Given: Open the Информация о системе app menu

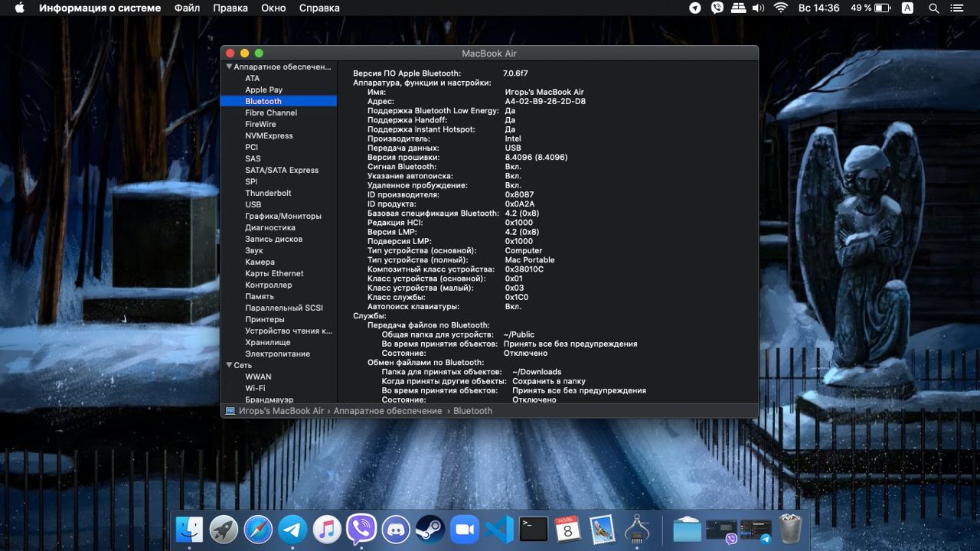Looking at the screenshot, I should 100,8.
